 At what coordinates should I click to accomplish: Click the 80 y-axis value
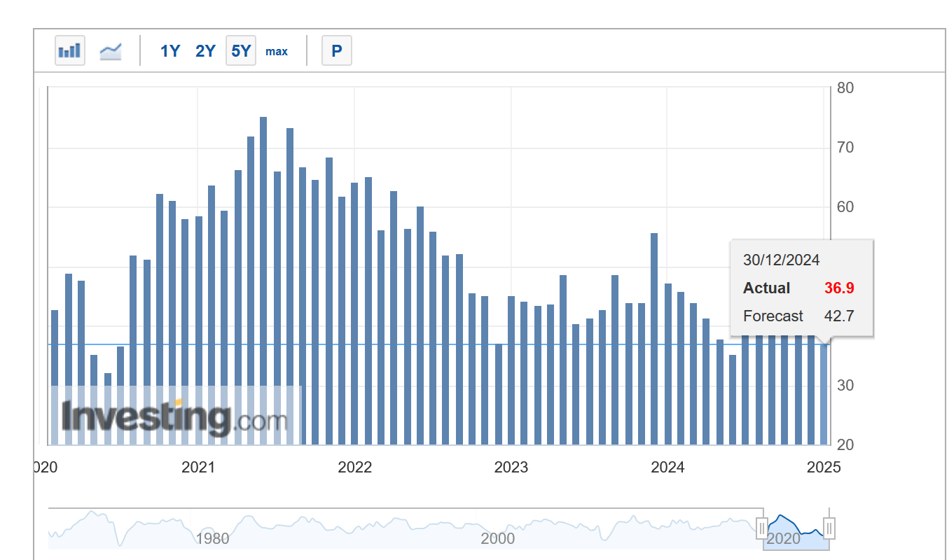point(845,88)
